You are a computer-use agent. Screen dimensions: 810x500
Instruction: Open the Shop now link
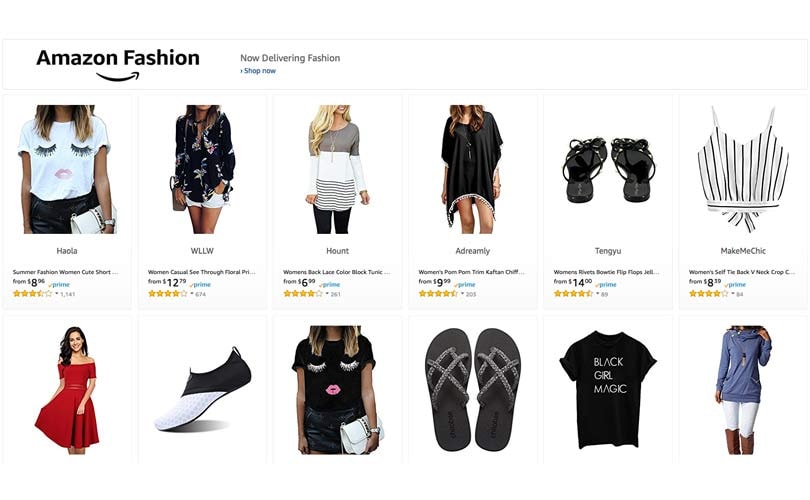point(258,71)
